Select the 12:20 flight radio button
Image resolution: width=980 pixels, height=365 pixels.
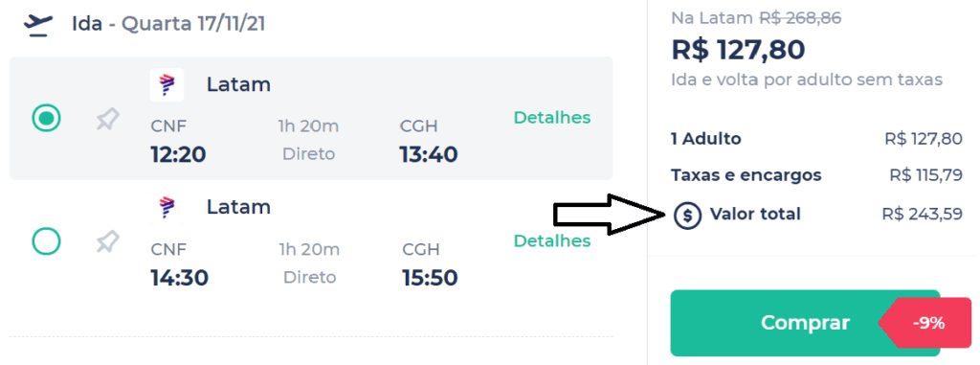pyautogui.click(x=46, y=119)
